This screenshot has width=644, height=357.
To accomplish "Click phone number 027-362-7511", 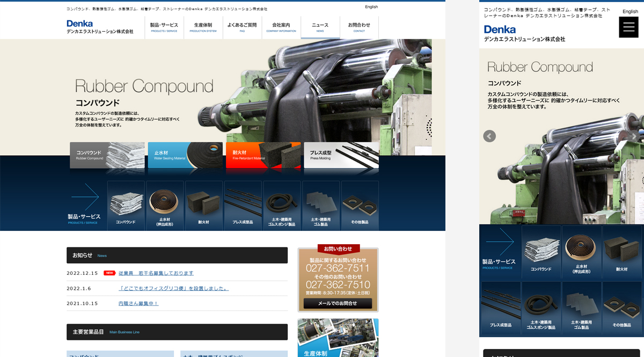I will tap(338, 268).
